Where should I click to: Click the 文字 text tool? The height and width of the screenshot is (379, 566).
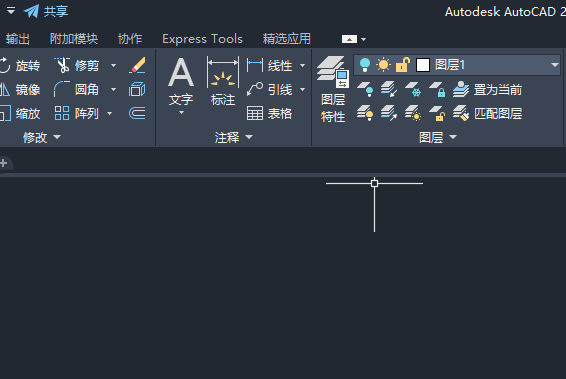coord(181,82)
